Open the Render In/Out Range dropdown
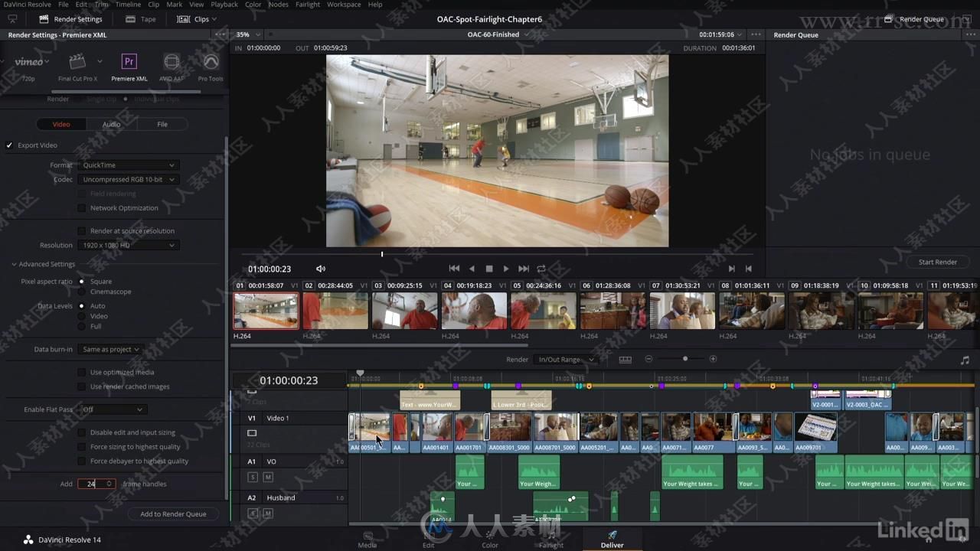Image resolution: width=980 pixels, height=551 pixels. (567, 360)
